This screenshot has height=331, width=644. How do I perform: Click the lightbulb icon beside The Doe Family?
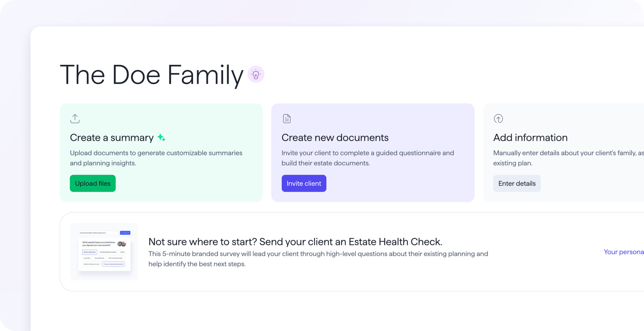pos(256,74)
